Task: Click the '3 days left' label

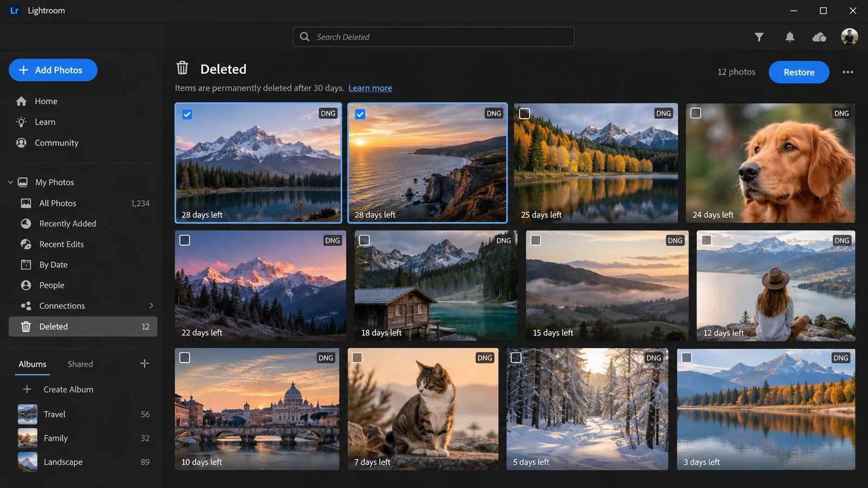Action: pos(701,462)
